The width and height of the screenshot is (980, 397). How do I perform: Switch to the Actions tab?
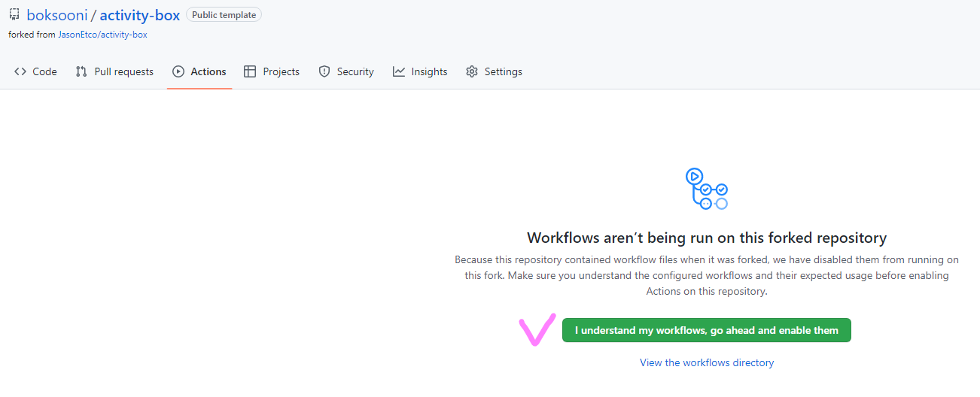(199, 71)
